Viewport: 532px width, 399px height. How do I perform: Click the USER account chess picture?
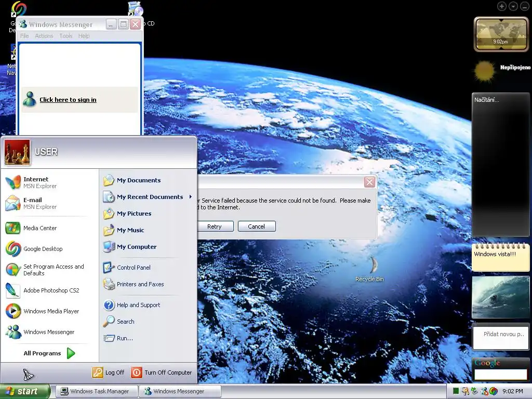click(x=17, y=152)
